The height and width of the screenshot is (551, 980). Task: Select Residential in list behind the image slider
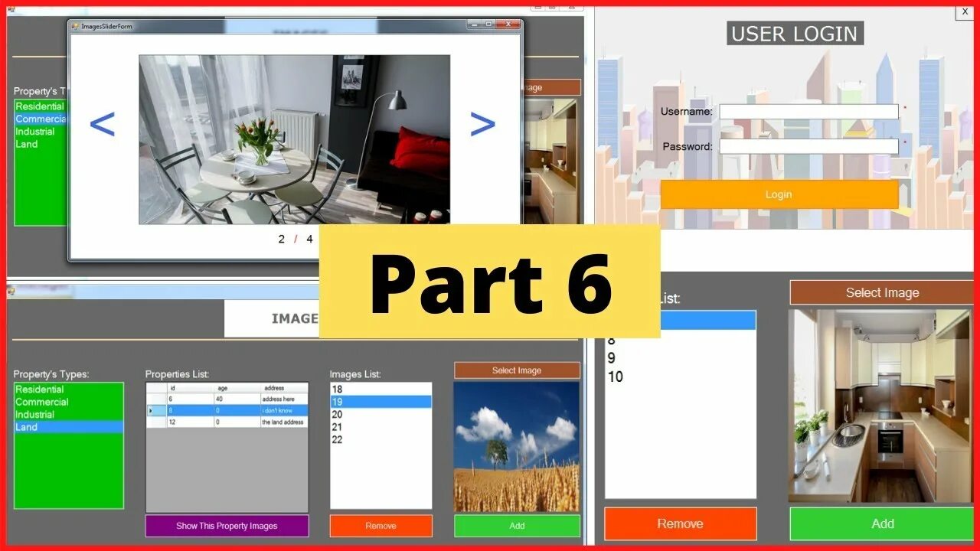click(41, 106)
